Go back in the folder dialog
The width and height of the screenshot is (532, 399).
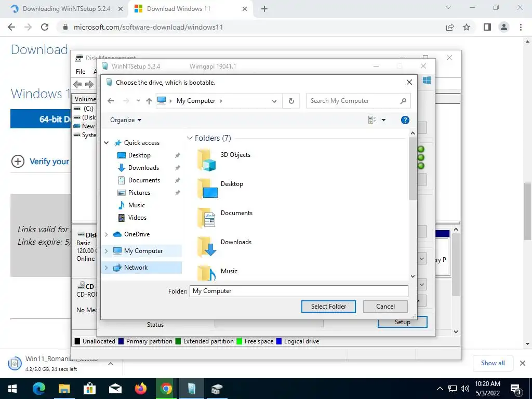pos(111,101)
